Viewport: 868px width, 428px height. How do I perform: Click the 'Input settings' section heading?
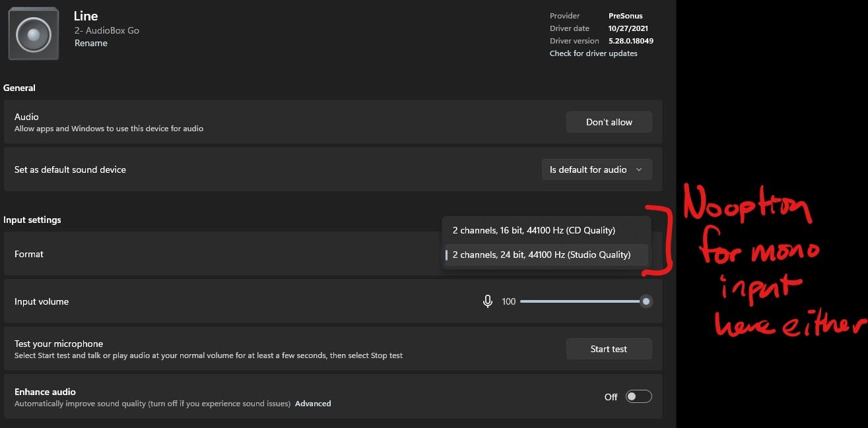pos(32,220)
